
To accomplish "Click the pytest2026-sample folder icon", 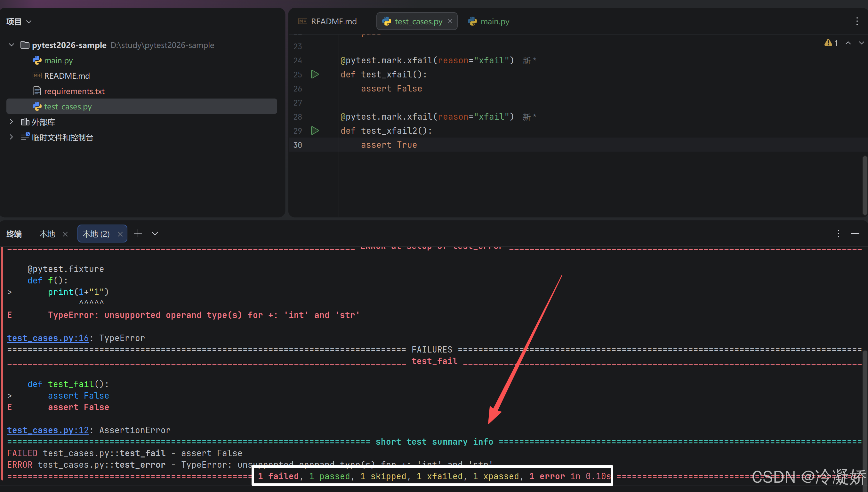I will [25, 45].
